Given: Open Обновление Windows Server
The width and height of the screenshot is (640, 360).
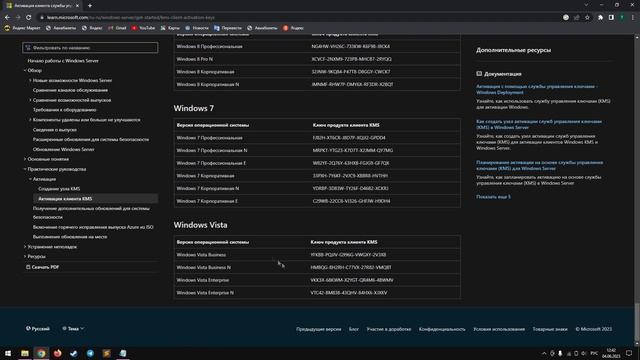Looking at the screenshot, I should [x=64, y=149].
